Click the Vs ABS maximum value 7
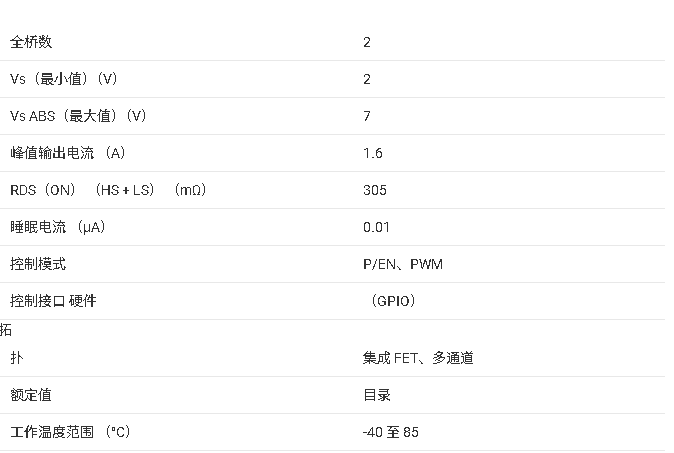This screenshot has width=674, height=453. coord(367,116)
